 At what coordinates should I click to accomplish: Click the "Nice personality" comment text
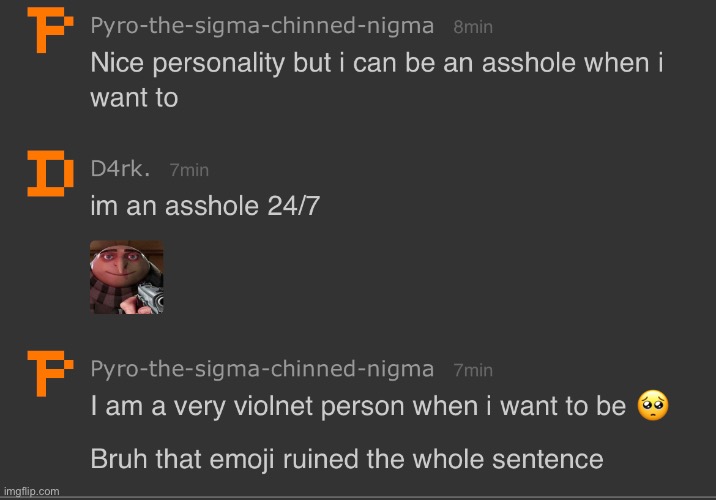tap(378, 63)
